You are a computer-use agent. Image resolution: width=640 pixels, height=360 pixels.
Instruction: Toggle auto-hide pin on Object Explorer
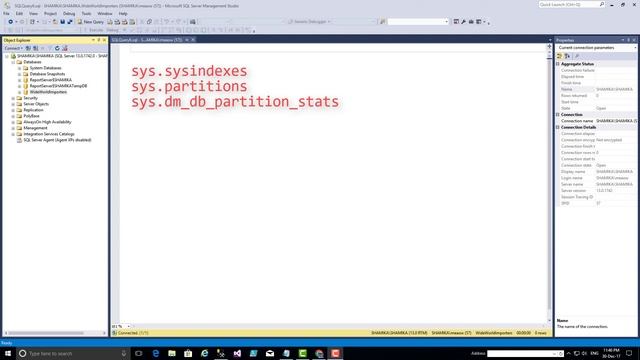[98, 40]
